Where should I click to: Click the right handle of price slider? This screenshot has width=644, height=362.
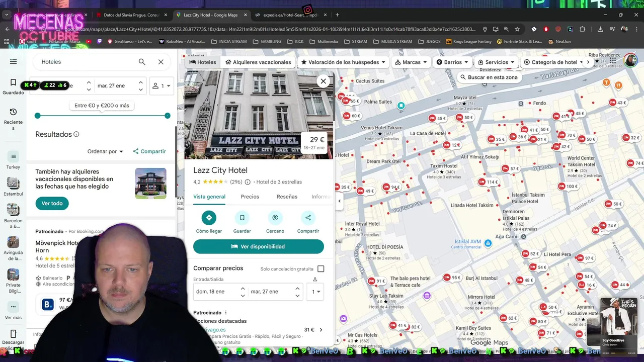[168, 116]
